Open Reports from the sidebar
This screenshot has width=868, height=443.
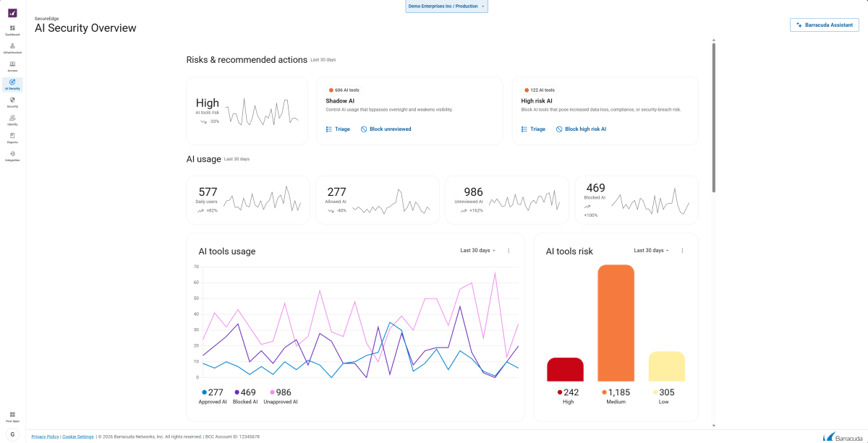[12, 137]
